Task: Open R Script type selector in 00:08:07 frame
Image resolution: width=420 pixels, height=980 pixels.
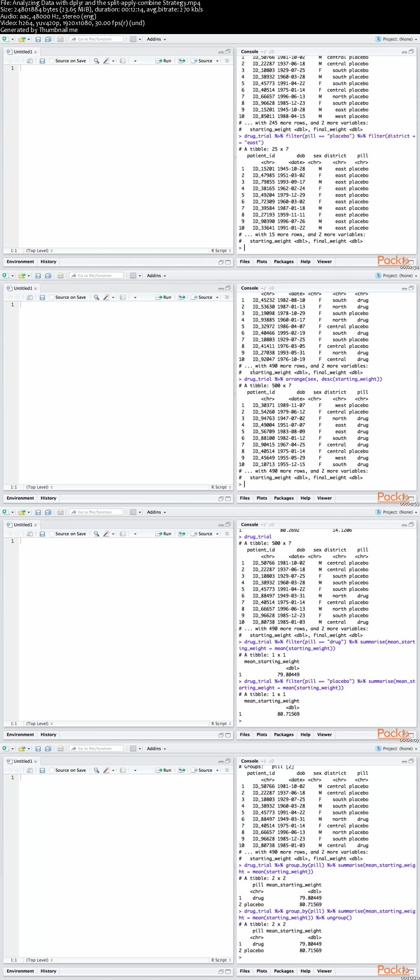Action: [x=221, y=724]
